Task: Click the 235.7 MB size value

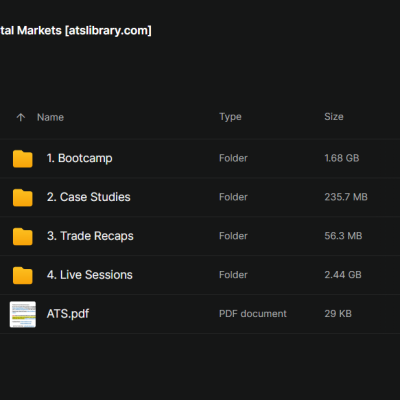Action: coord(346,197)
